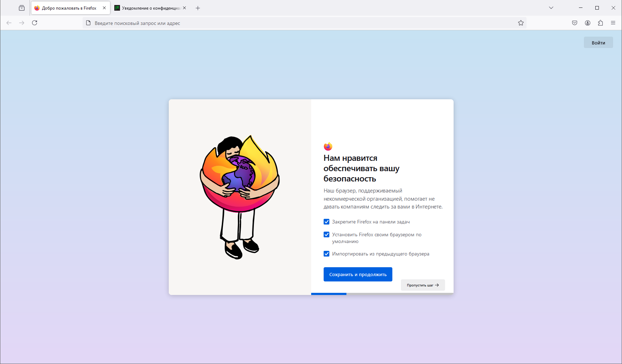Image resolution: width=622 pixels, height=364 pixels.
Task: Click the Firefox logo above the heading
Action: (328, 146)
